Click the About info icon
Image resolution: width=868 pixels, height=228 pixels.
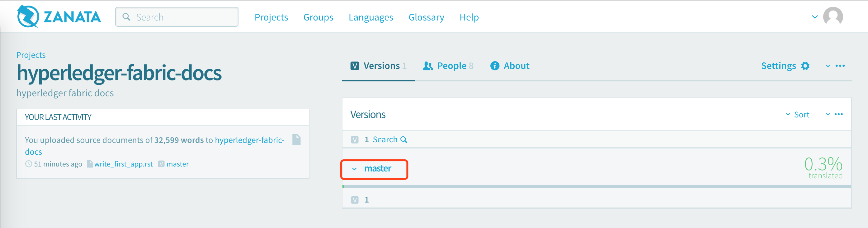click(494, 66)
